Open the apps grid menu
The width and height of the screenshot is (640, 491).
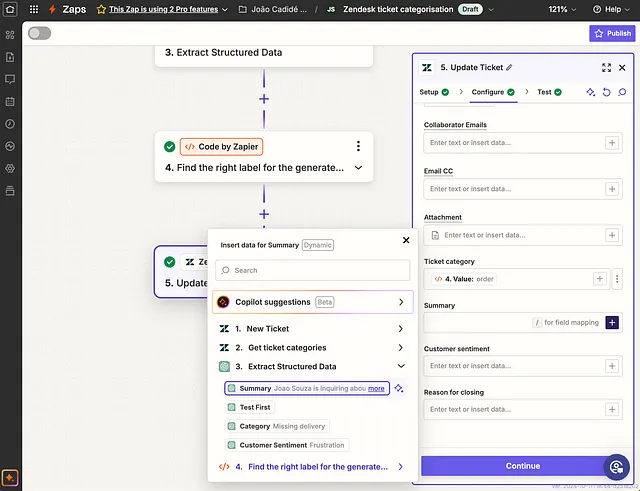(x=34, y=9)
